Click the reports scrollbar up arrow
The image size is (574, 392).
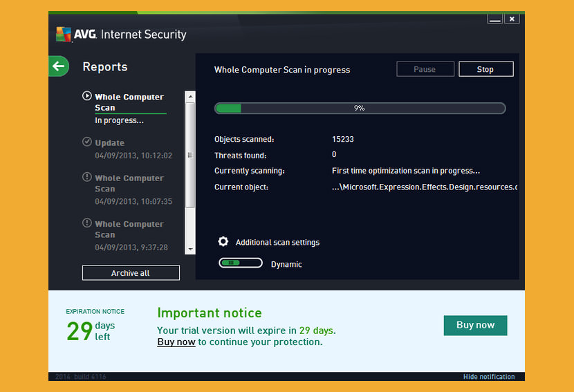click(190, 97)
